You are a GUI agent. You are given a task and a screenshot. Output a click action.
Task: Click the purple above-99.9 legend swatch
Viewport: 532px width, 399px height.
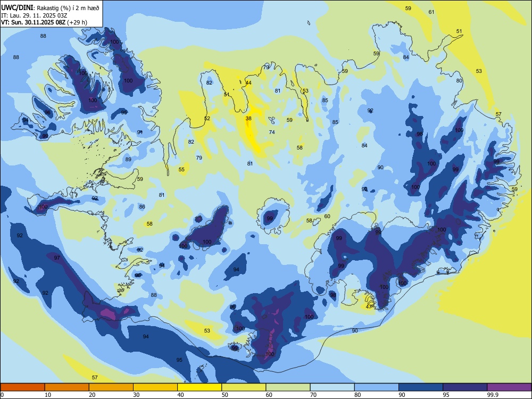(509, 387)
